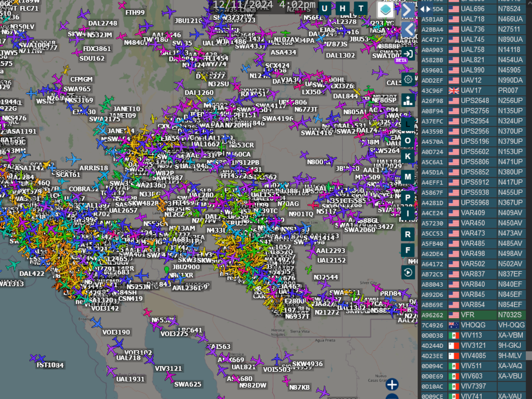Click the UK flag in the UAV17 row

pyautogui.click(x=454, y=91)
